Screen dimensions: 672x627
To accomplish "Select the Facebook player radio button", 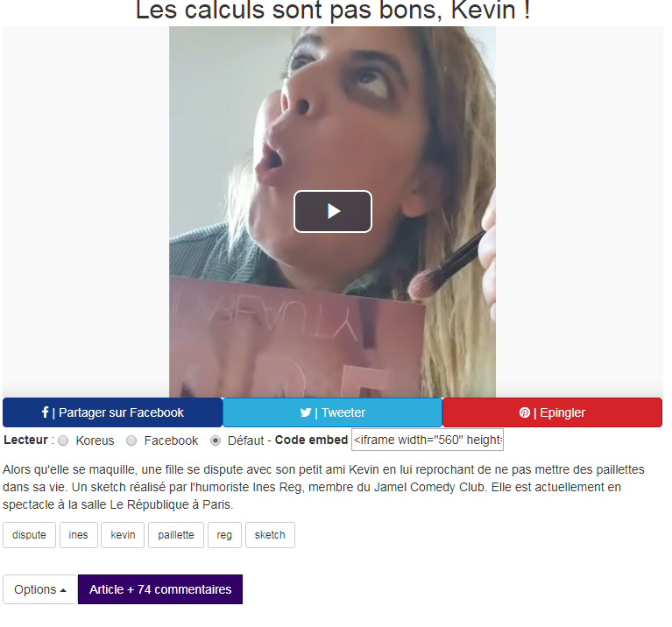I will (131, 440).
